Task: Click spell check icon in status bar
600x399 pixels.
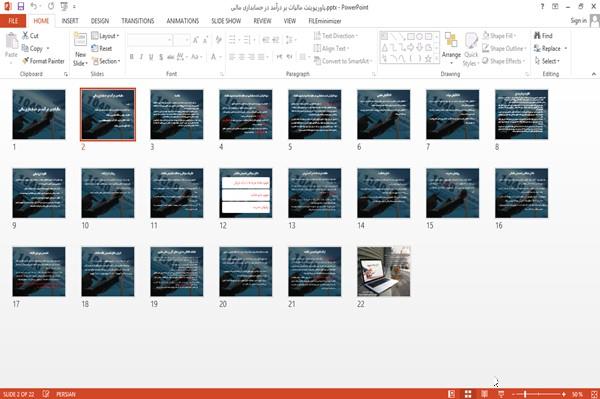Action: pyautogui.click(x=46, y=394)
